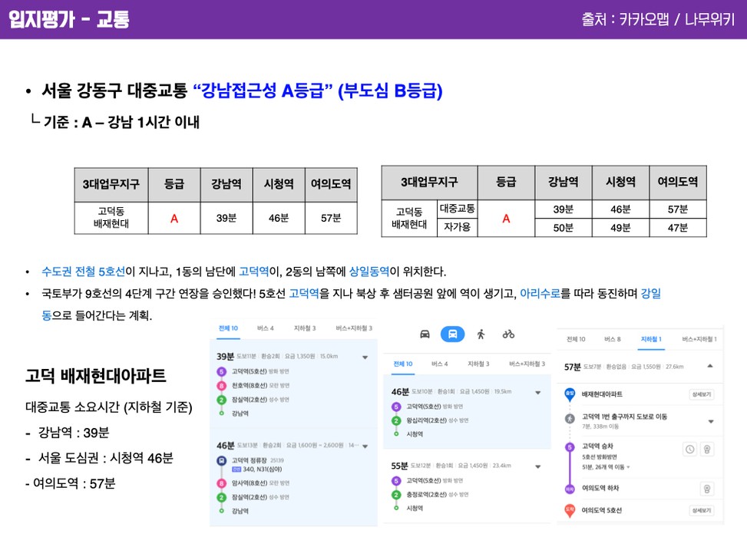Click the line 2 badge beside 왕십리역(2호선)
This screenshot has width=747, height=560.
pos(396,420)
